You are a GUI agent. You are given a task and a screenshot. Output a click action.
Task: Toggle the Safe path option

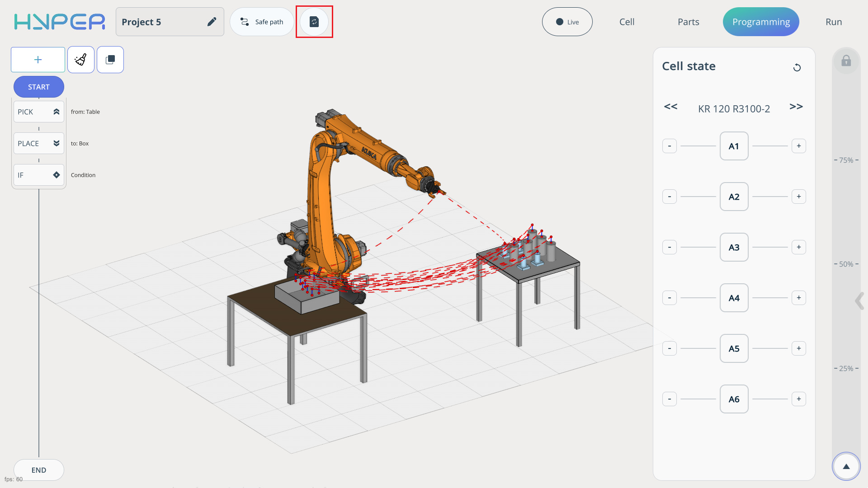[x=262, y=22]
